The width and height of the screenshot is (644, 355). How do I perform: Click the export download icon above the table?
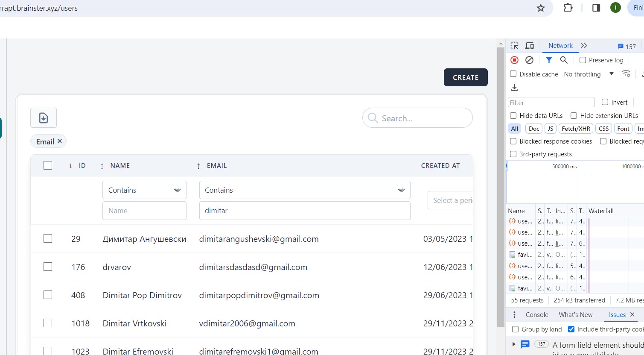point(44,118)
